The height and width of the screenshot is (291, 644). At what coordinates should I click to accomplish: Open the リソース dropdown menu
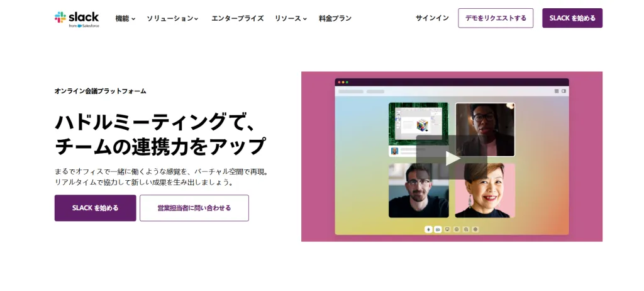point(291,18)
